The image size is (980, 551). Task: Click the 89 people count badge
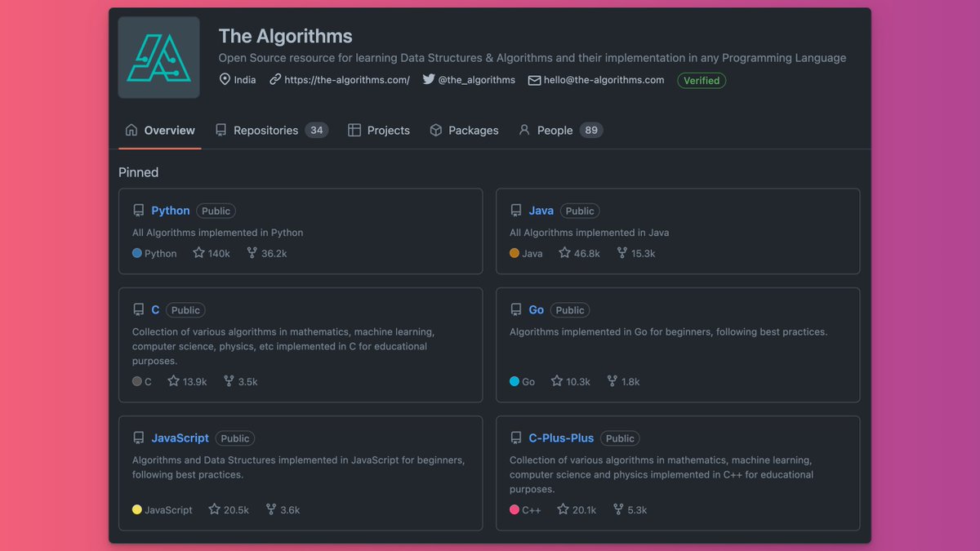591,130
